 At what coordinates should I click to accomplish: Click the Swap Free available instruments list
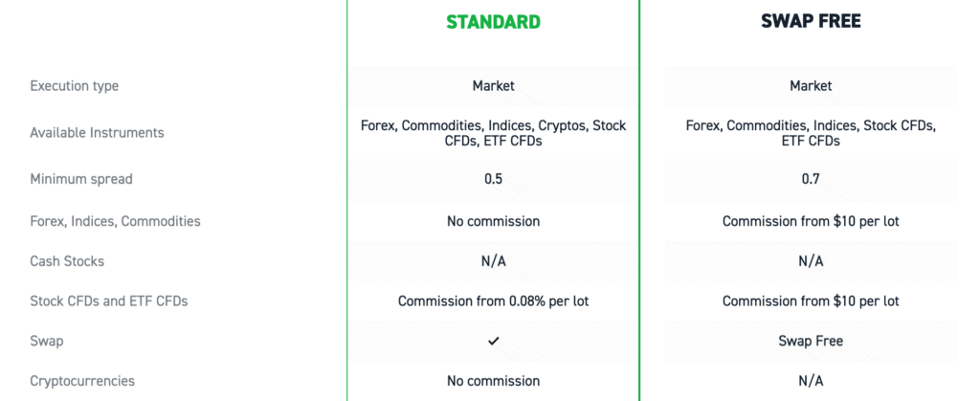pyautogui.click(x=811, y=133)
